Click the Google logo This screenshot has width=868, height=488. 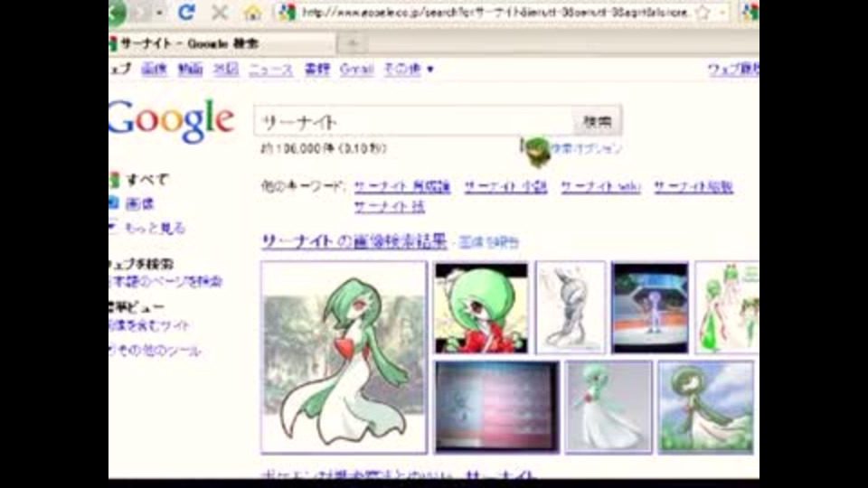tap(172, 119)
